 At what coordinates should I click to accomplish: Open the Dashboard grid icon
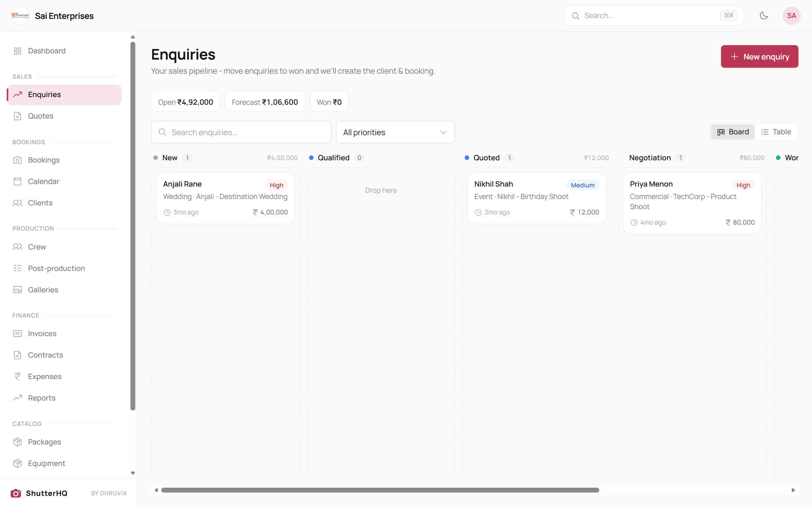click(x=17, y=51)
